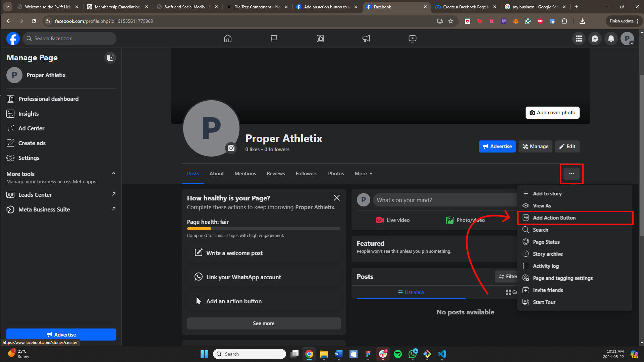Select View As in dropdown menu
Image resolution: width=644 pixels, height=362 pixels.
[542, 206]
